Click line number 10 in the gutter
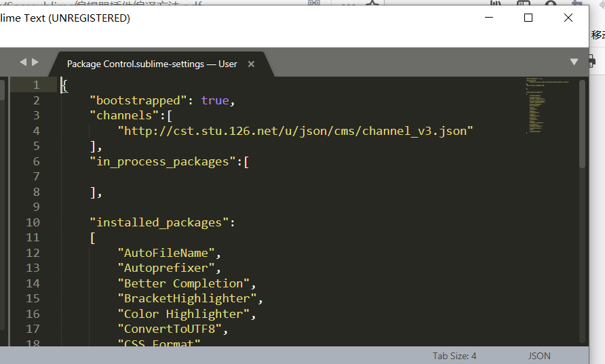The height and width of the screenshot is (364, 605). point(33,222)
